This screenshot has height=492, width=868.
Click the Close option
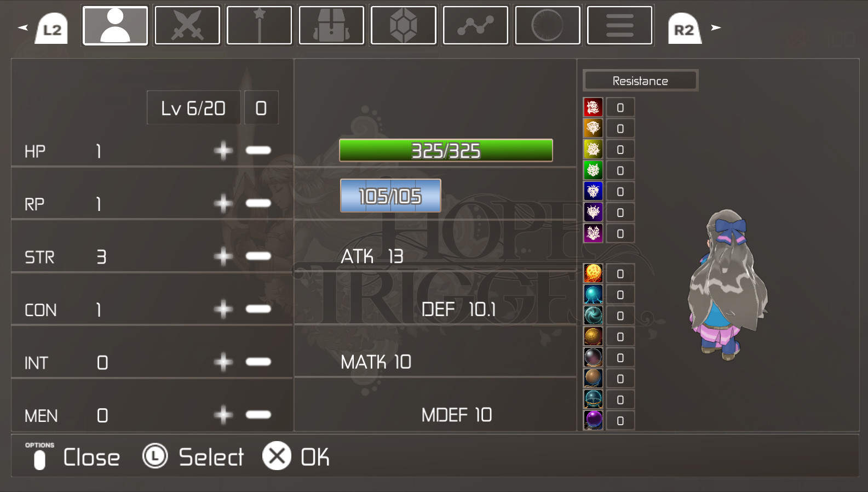[x=91, y=457]
